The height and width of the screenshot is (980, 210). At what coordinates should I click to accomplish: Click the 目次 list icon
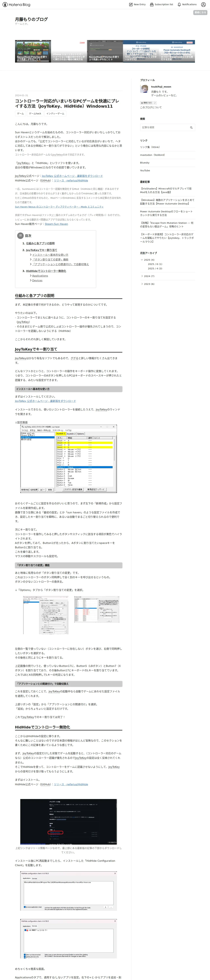point(20,236)
